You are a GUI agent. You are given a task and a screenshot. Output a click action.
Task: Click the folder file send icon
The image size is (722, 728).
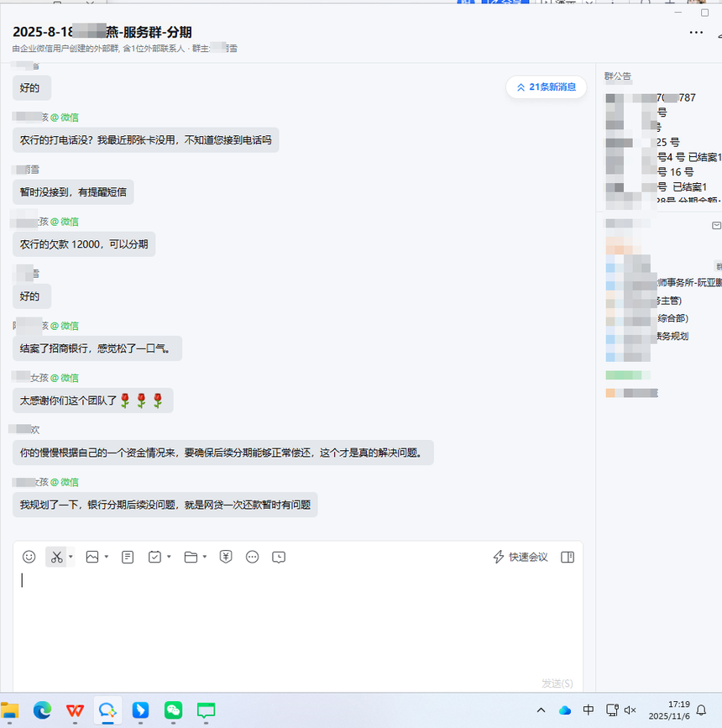[x=191, y=557]
